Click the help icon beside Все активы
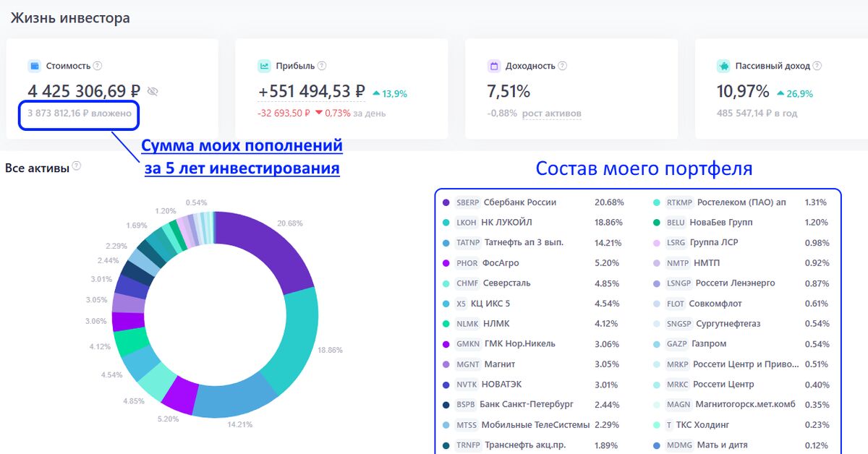 coord(77,166)
